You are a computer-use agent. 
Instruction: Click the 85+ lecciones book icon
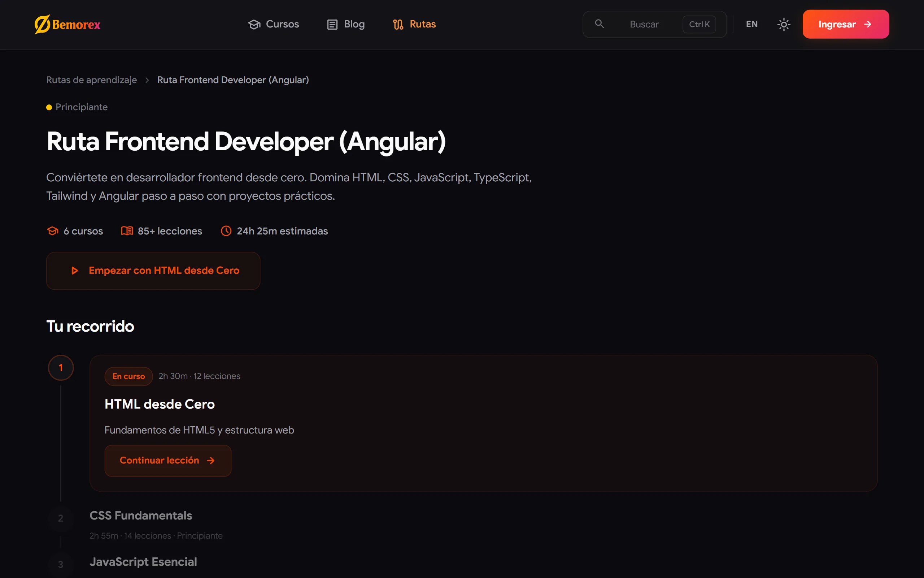(x=127, y=231)
